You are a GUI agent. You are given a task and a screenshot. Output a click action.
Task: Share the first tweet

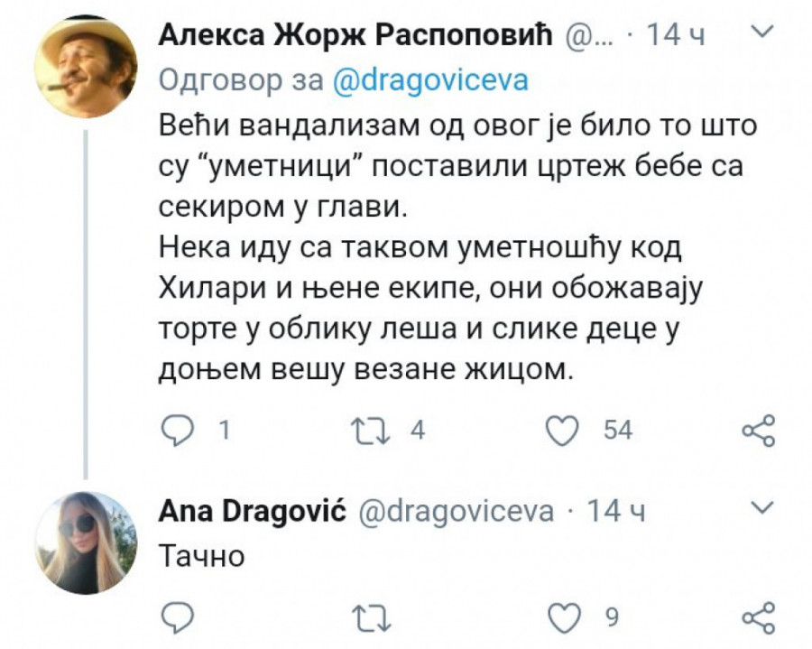(758, 431)
